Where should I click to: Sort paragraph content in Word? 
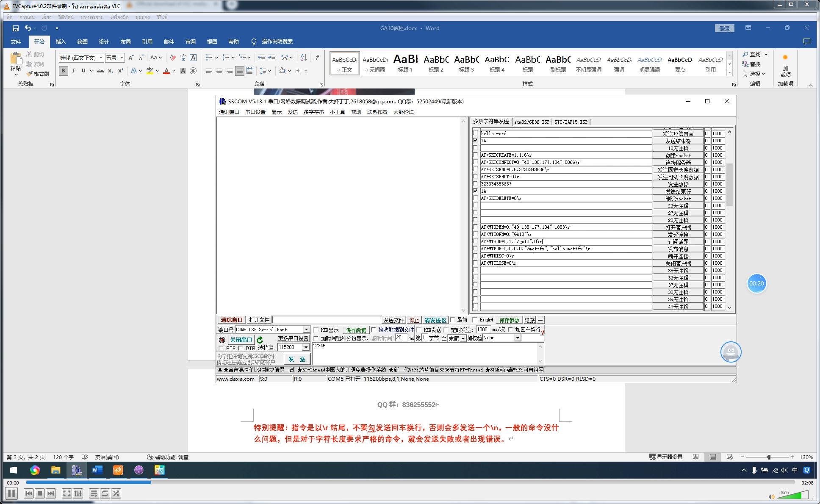click(304, 58)
